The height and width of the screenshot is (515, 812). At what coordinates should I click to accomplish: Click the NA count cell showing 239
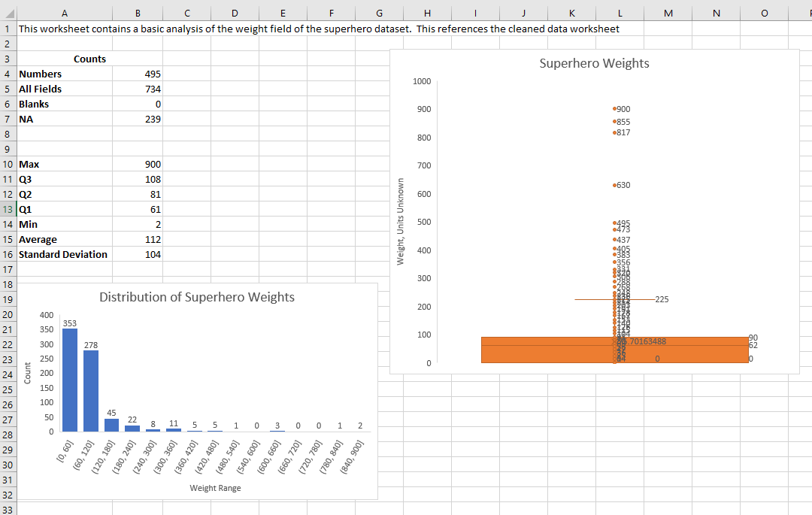(x=138, y=119)
